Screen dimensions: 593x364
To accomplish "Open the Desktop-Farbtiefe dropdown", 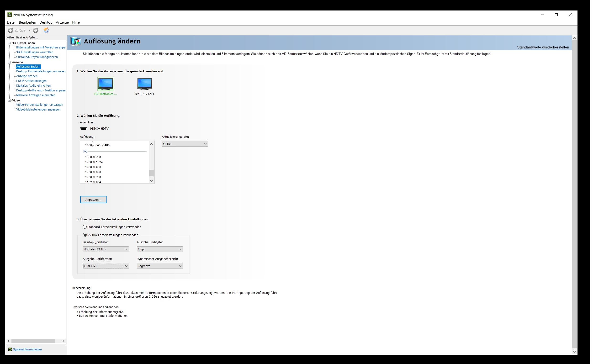I will (x=106, y=249).
